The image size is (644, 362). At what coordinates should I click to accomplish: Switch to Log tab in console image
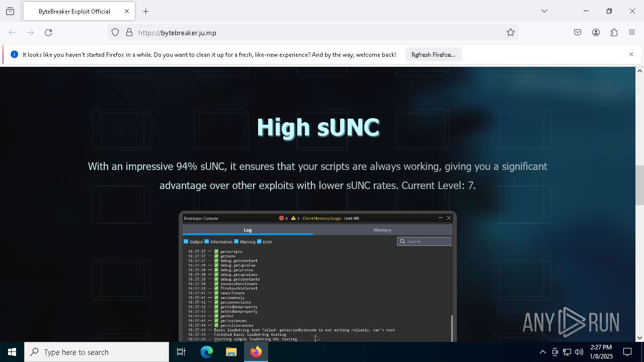click(x=248, y=230)
